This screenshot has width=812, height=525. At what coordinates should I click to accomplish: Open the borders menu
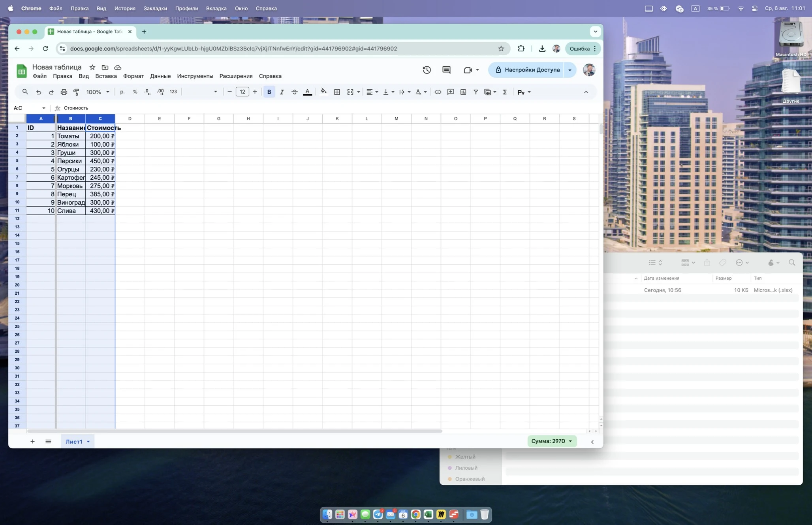337,92
